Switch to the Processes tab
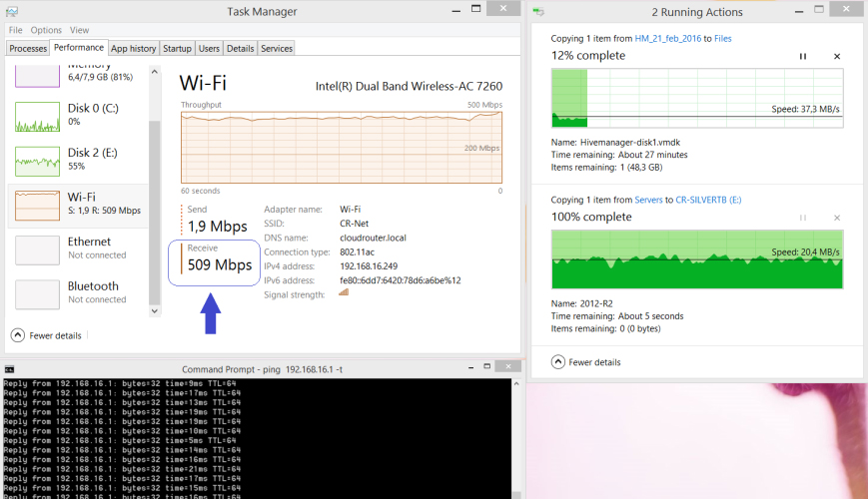The image size is (868, 499). (x=28, y=48)
